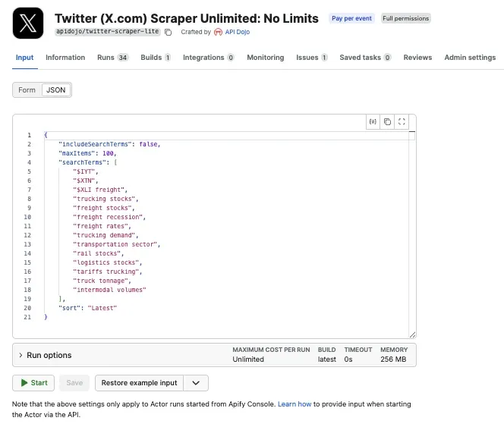Open the API Dojo author link
504x427 pixels.
[x=238, y=32]
